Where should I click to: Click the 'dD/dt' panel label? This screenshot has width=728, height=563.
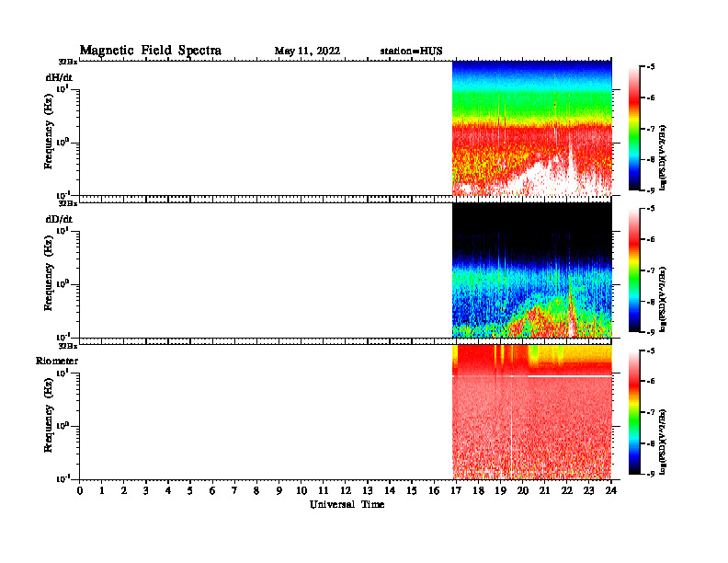[x=59, y=219]
